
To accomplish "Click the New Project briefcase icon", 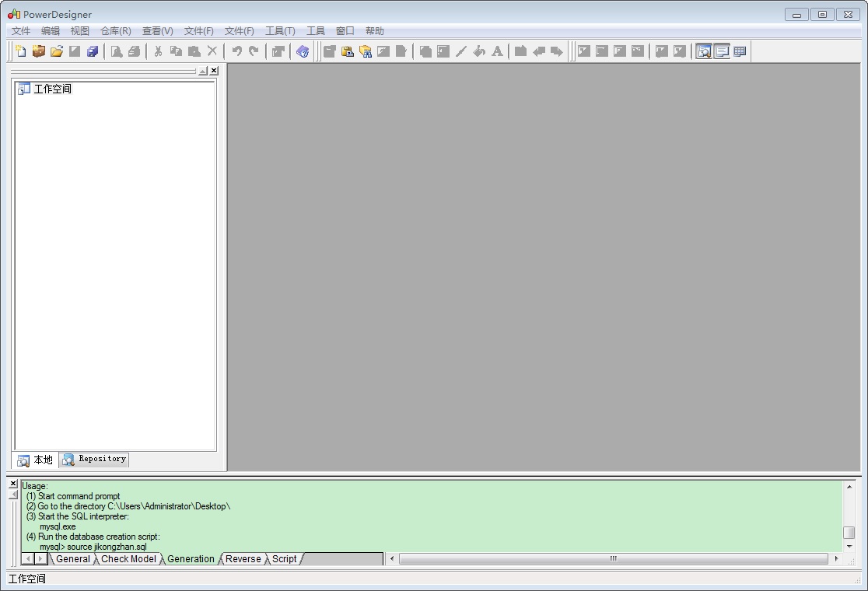I will pyautogui.click(x=38, y=51).
